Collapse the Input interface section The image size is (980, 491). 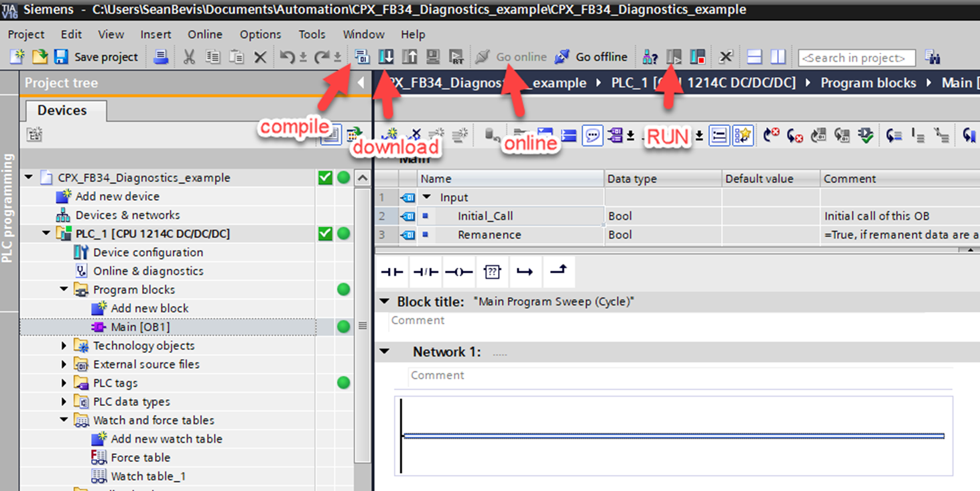click(427, 198)
